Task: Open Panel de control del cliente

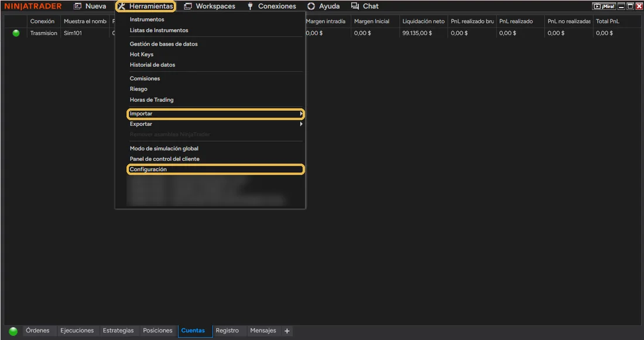Action: [x=165, y=159]
